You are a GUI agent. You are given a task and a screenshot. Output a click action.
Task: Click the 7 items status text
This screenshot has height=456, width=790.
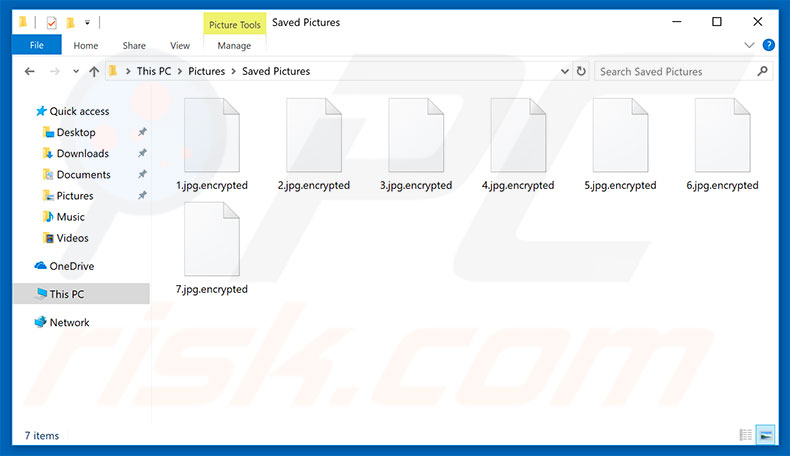42,436
